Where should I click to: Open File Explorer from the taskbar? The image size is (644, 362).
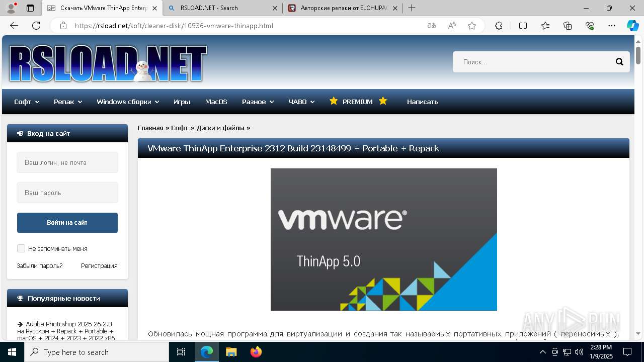pos(231,352)
